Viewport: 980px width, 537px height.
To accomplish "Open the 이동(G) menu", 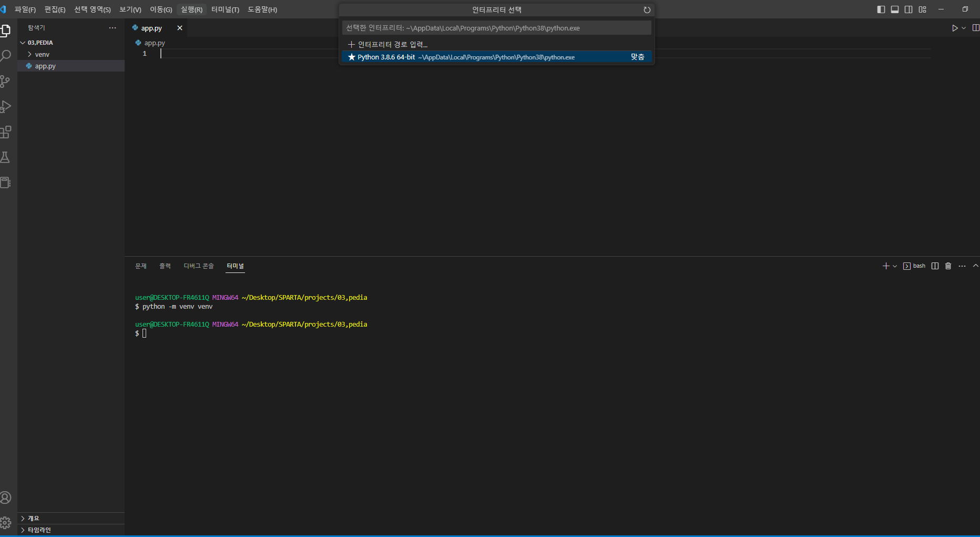I will (x=161, y=9).
